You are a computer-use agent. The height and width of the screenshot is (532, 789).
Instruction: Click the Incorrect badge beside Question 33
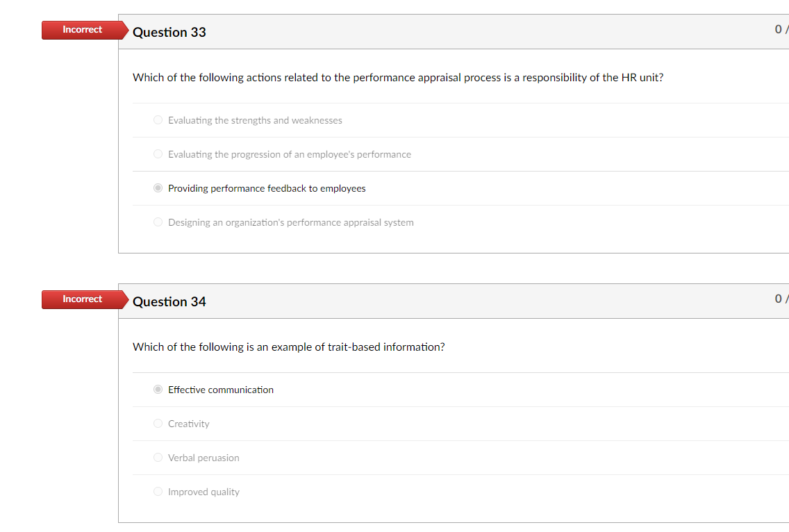point(82,30)
